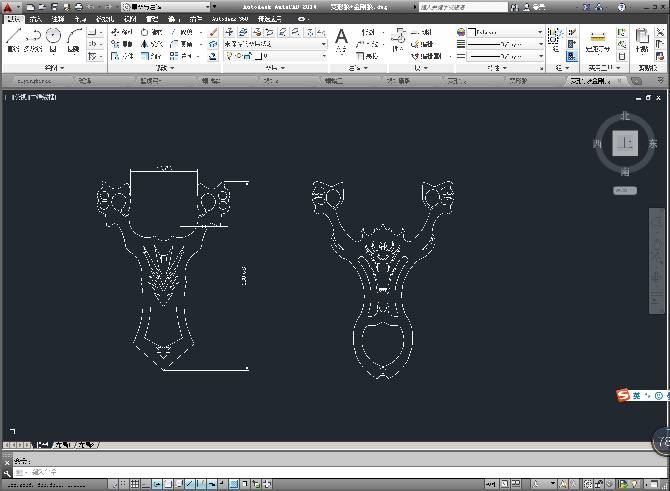670x491 pixels.
Task: Toggle Object snap tracking in status bar
Action: click(x=190, y=484)
